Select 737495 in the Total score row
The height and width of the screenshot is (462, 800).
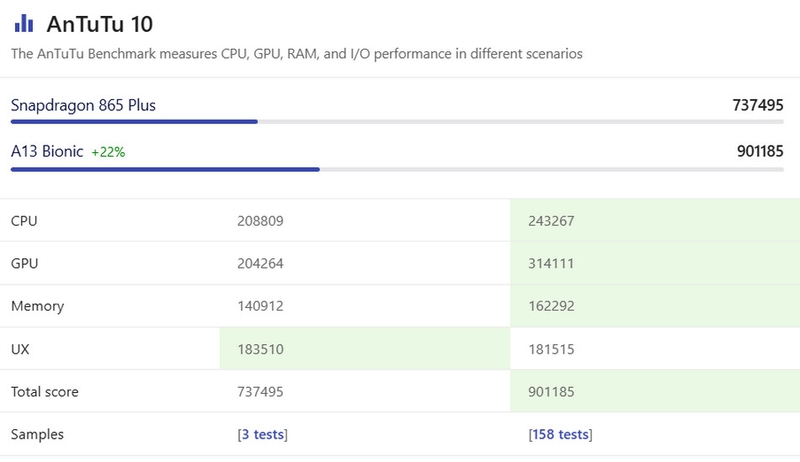coord(260,392)
